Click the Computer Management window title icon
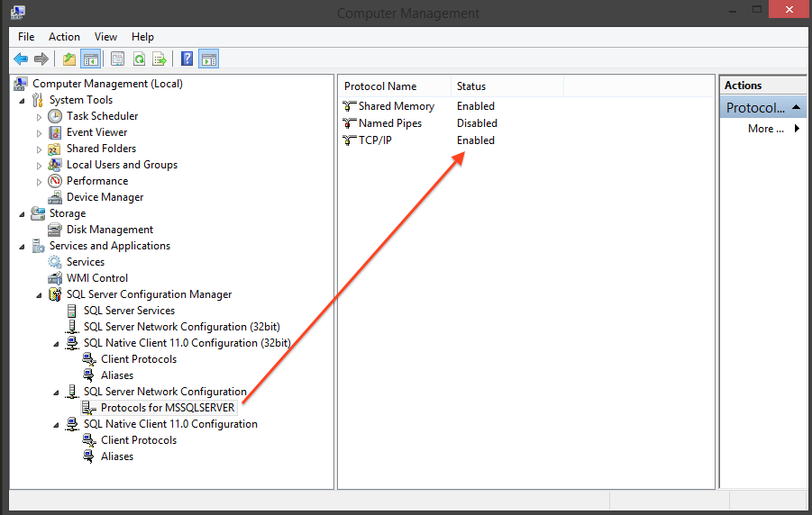Screen dimensions: 812x515 pos(18,12)
